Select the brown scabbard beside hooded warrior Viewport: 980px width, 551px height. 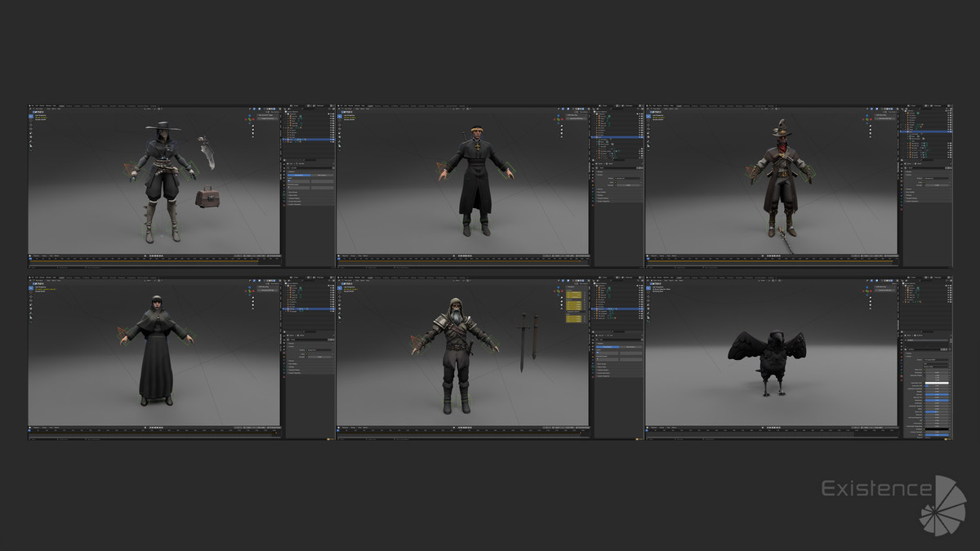tap(535, 336)
